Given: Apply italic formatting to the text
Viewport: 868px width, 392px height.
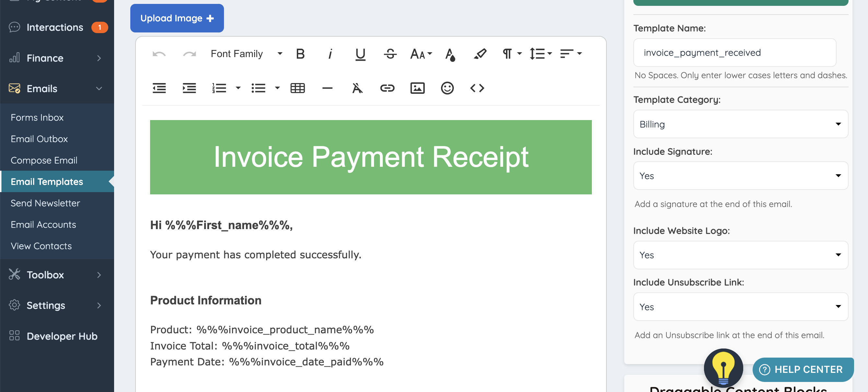Looking at the screenshot, I should point(330,54).
